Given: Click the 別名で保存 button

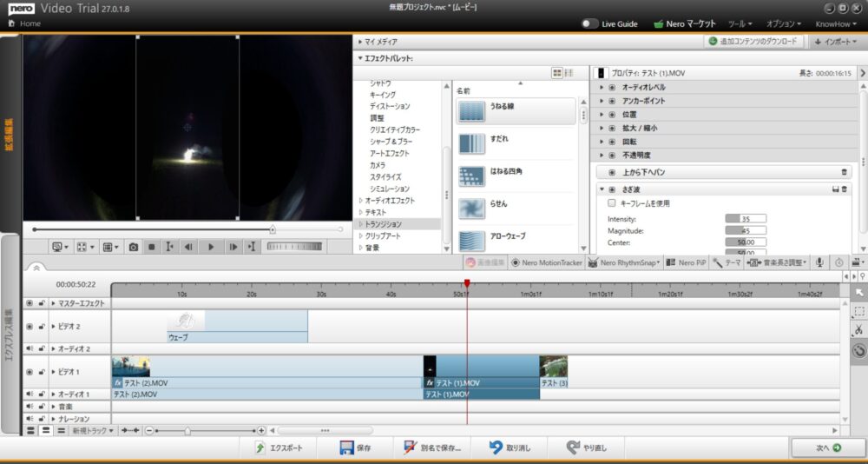Looking at the screenshot, I should 433,447.
